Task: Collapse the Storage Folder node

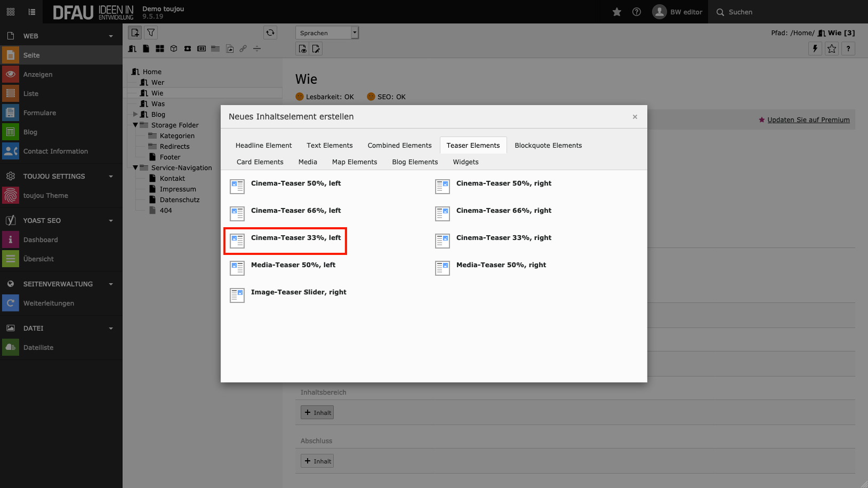Action: click(135, 125)
